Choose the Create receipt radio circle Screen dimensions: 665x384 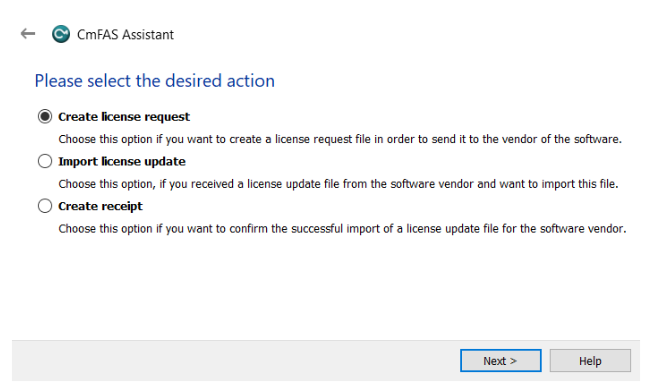coord(45,206)
